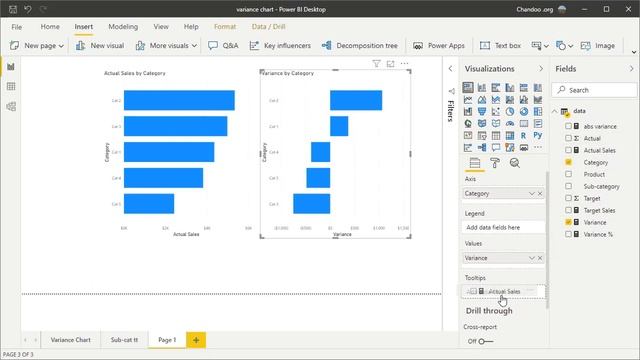
Task: Open the Sub-cat tt page tab
Action: [x=124, y=340]
